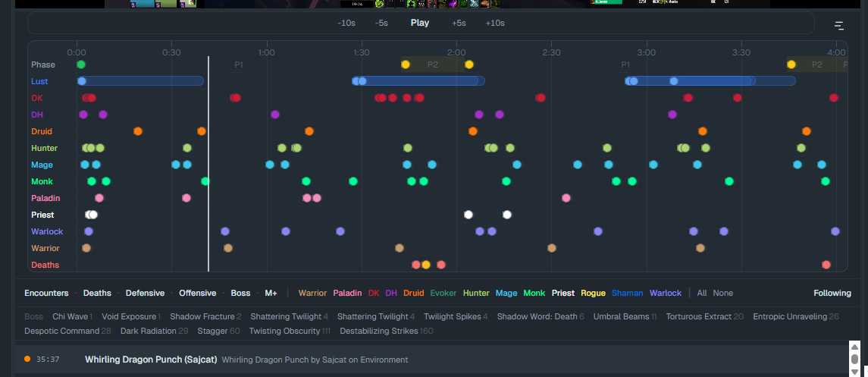This screenshot has height=377, width=868.
Task: Toggle the Boss filter
Action: [x=240, y=293]
